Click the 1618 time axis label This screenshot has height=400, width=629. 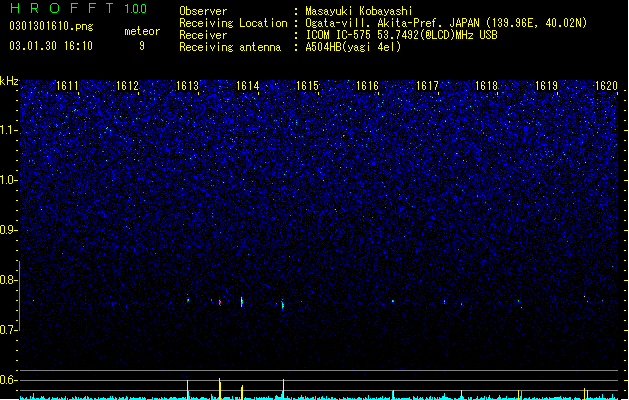pyautogui.click(x=486, y=86)
